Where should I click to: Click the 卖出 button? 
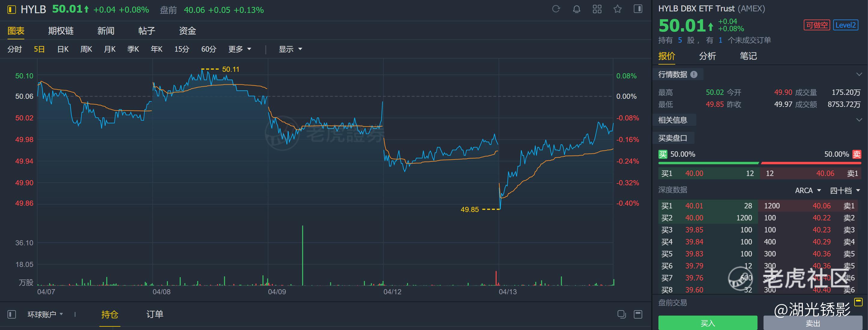click(x=812, y=323)
